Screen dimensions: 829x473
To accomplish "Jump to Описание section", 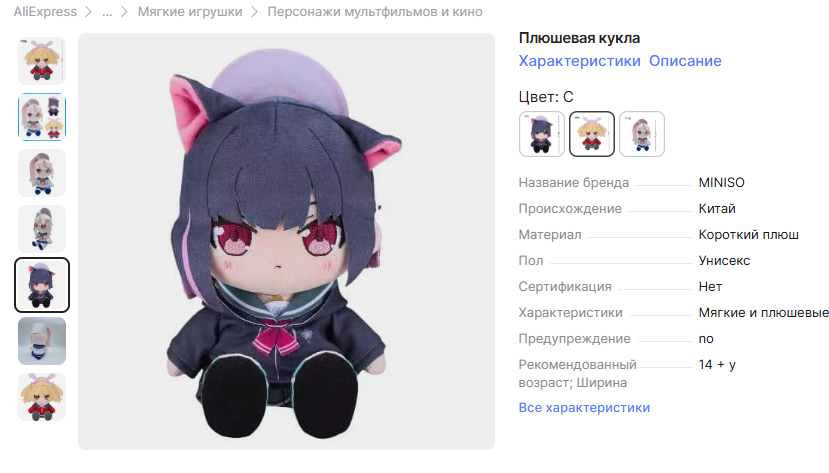I will pyautogui.click(x=685, y=61).
